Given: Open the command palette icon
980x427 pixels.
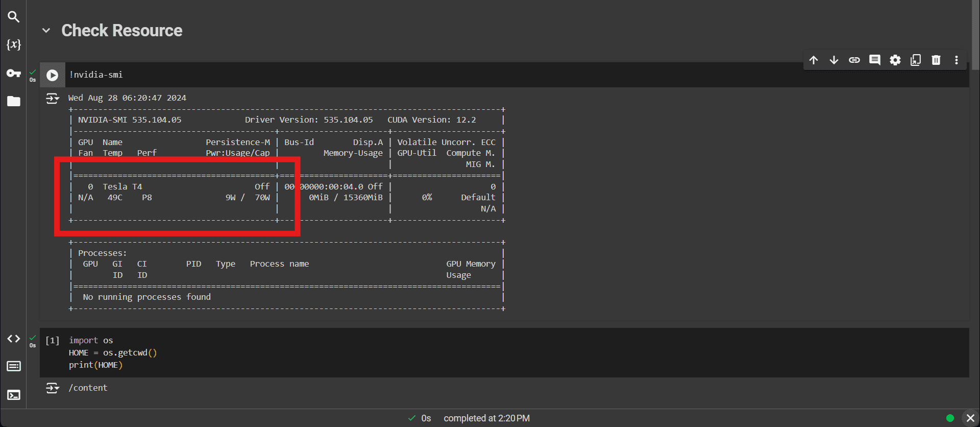Looking at the screenshot, I should pyautogui.click(x=13, y=366).
